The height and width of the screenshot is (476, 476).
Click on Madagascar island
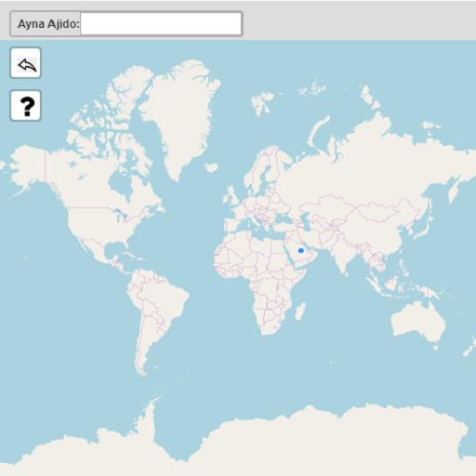(300, 311)
